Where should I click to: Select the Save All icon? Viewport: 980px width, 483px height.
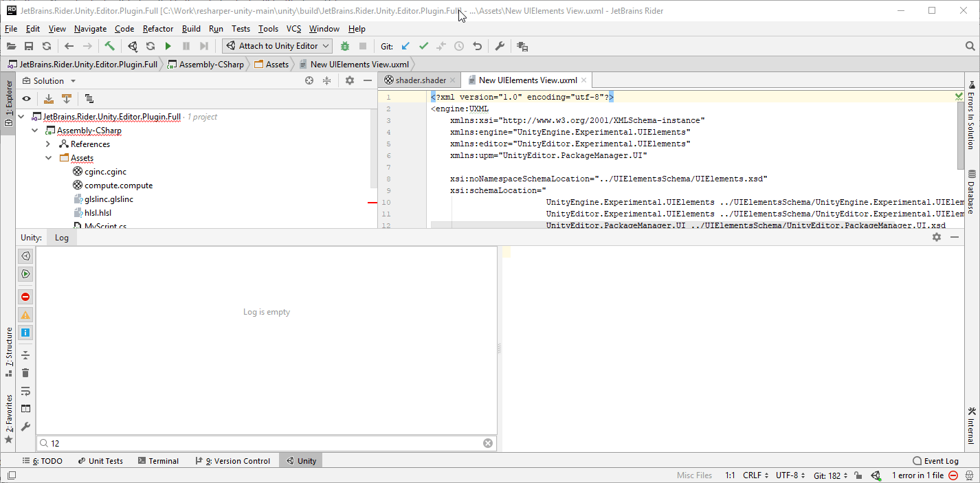point(28,45)
